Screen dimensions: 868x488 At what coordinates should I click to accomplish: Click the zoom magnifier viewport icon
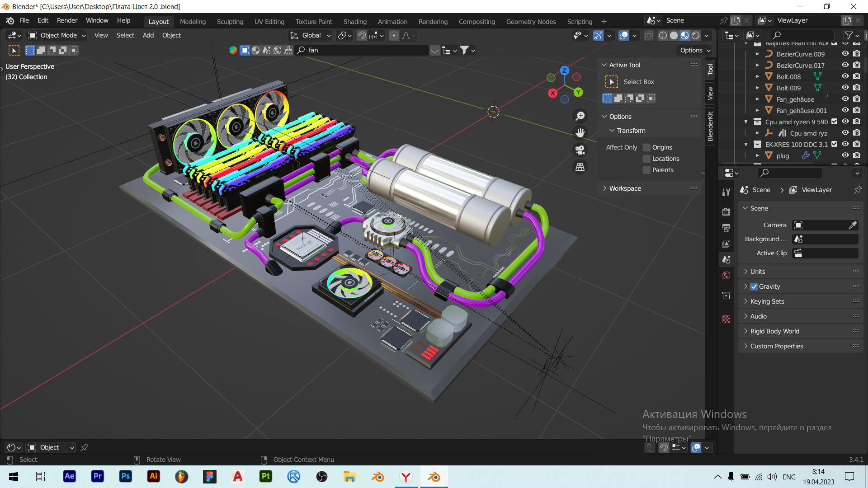pyautogui.click(x=580, y=116)
